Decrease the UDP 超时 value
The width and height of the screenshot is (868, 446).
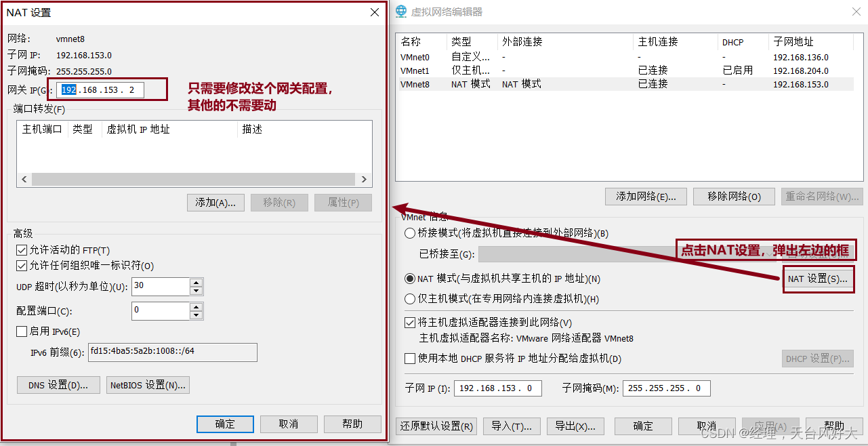pos(197,291)
